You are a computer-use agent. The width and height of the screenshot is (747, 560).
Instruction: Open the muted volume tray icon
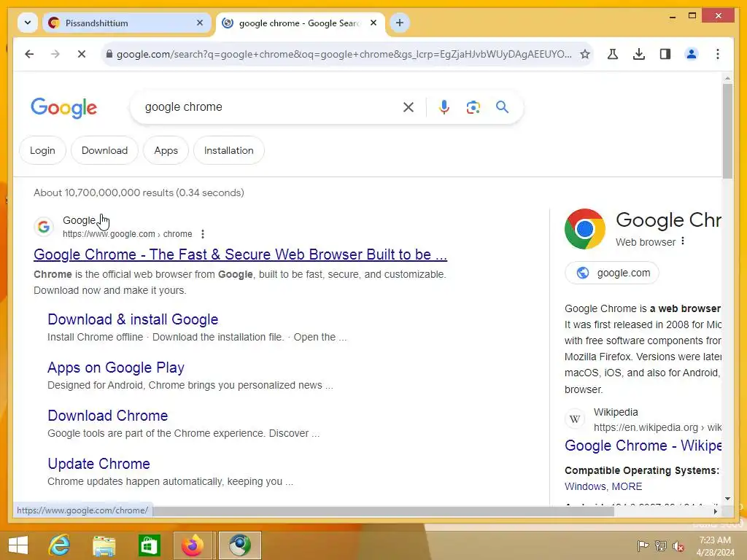[x=678, y=546]
